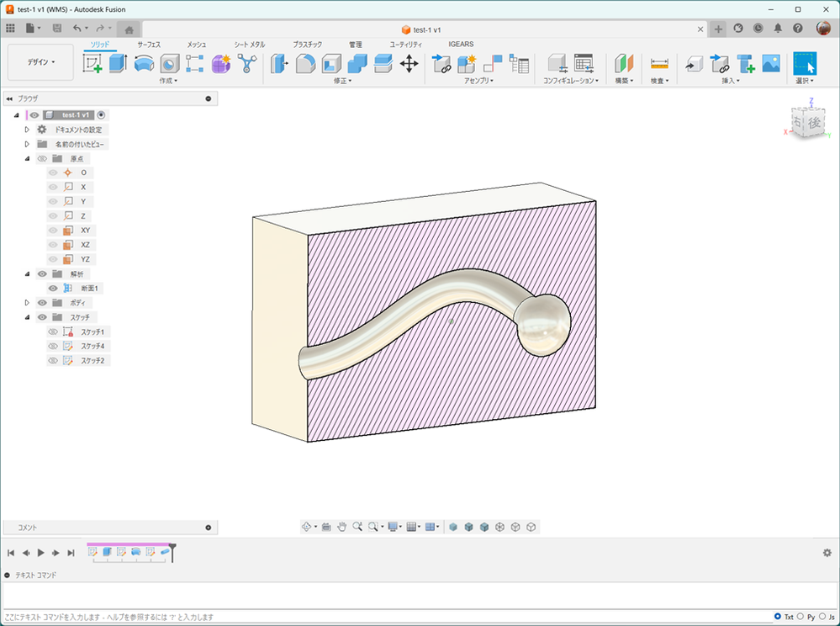Select the Revolve tool icon
The image size is (840, 626).
(144, 63)
